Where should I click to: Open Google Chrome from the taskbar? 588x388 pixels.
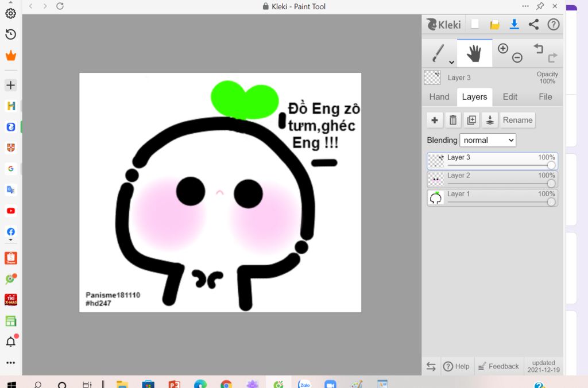(x=226, y=385)
